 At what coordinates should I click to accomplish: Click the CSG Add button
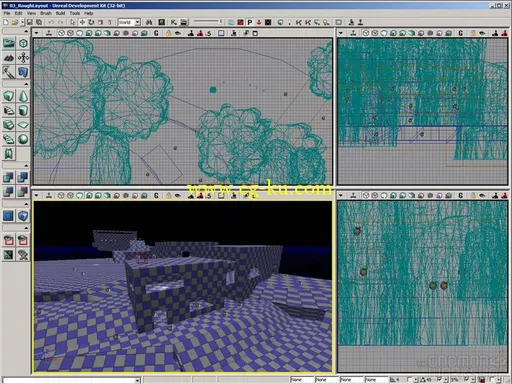[x=9, y=177]
